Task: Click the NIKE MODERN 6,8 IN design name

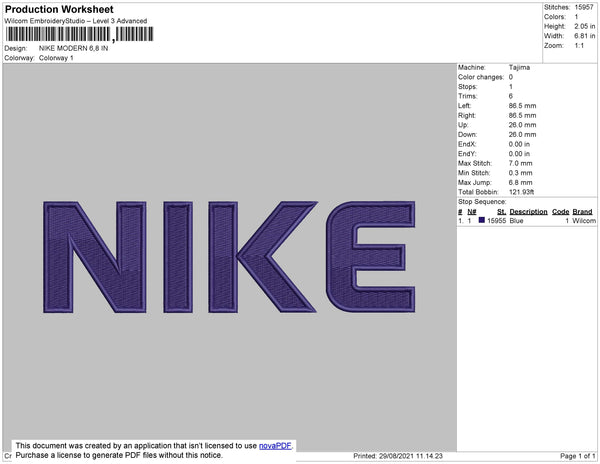Action: 73,48
